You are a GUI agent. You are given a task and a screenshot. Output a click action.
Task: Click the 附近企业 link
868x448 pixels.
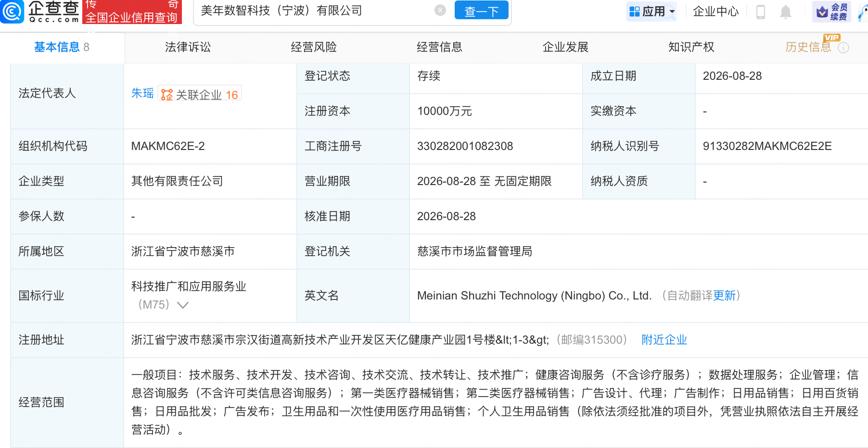tap(664, 340)
